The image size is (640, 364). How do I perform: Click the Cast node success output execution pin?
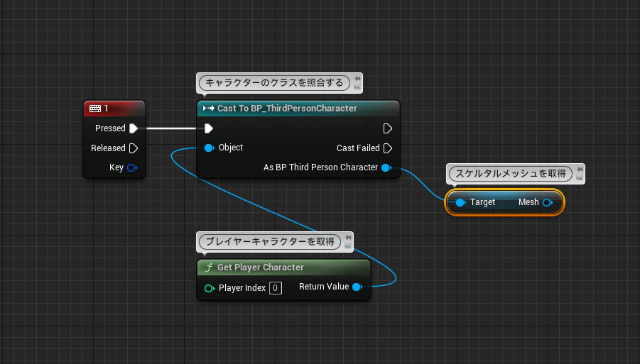(x=387, y=128)
